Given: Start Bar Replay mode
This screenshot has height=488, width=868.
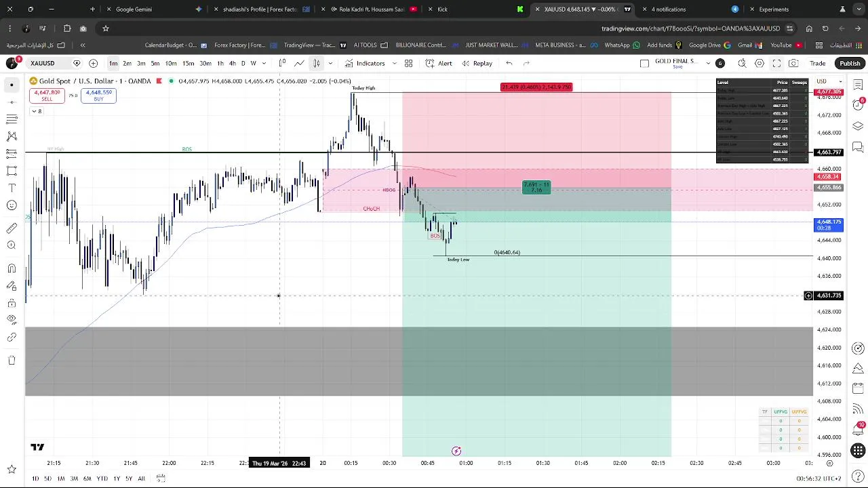Looking at the screenshot, I should (477, 63).
